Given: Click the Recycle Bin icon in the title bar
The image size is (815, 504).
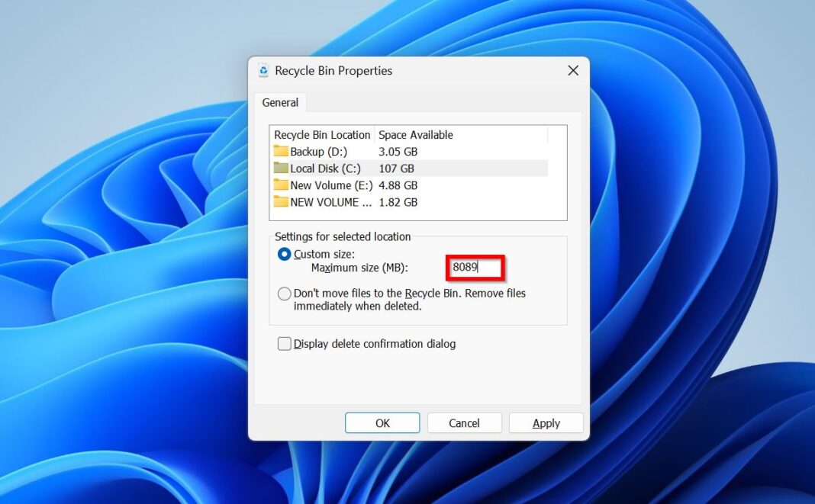Looking at the screenshot, I should (x=263, y=70).
